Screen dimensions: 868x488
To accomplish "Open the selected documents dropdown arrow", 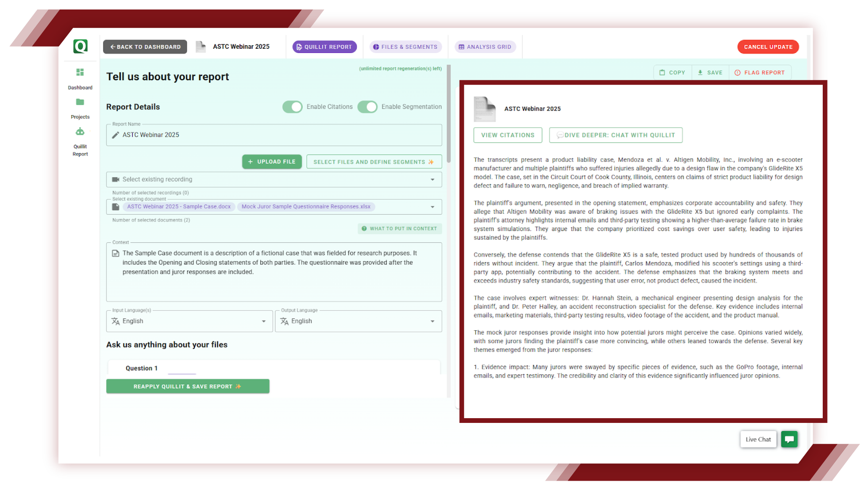I will pos(432,207).
